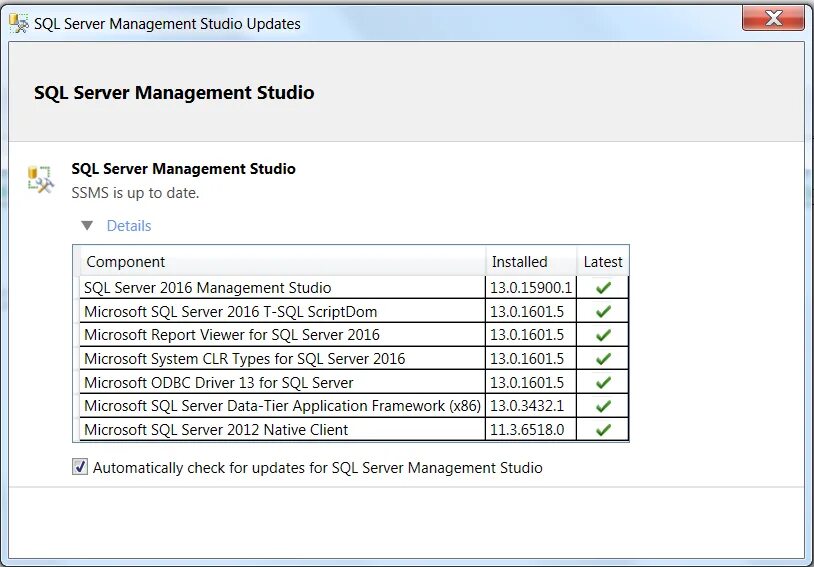814x567 pixels.
Task: Click the green checkmark for 2012 Native Client
Action: [x=603, y=430]
